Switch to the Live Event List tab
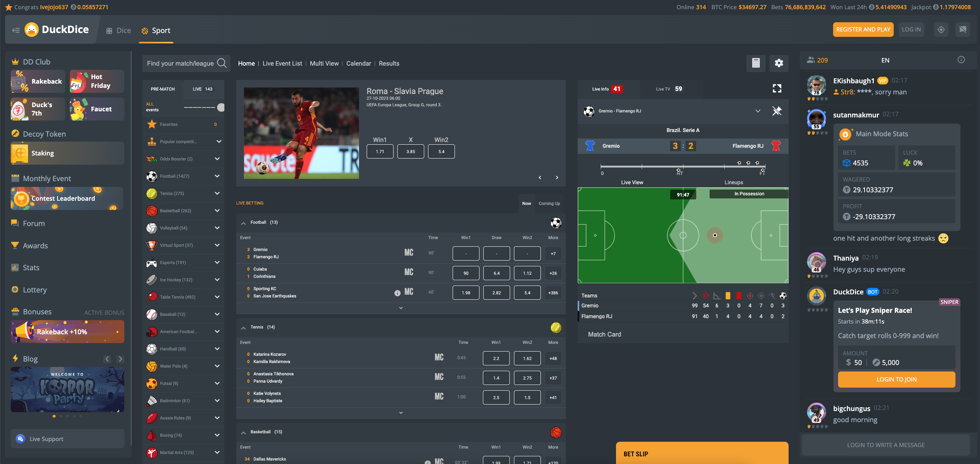 coord(282,63)
